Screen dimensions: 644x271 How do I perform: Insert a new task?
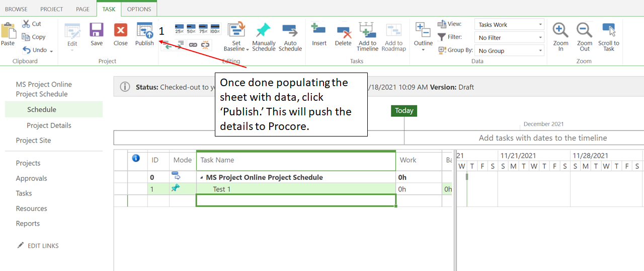tap(319, 34)
